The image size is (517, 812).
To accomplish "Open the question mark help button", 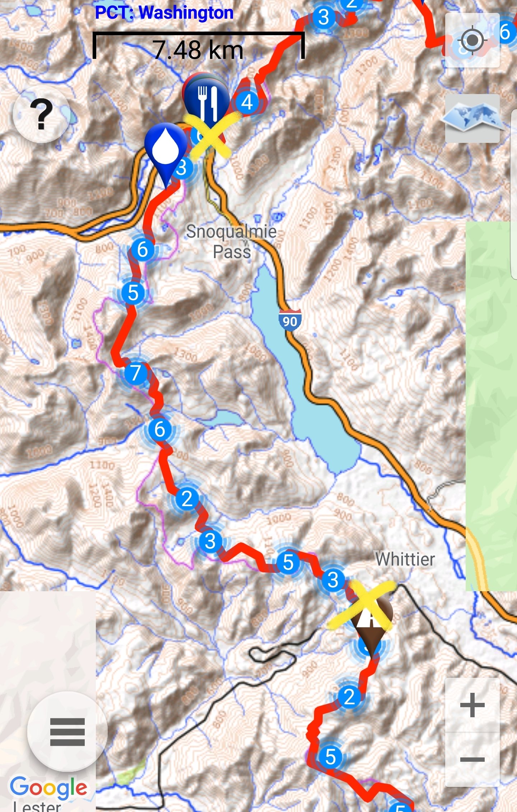I will click(41, 115).
